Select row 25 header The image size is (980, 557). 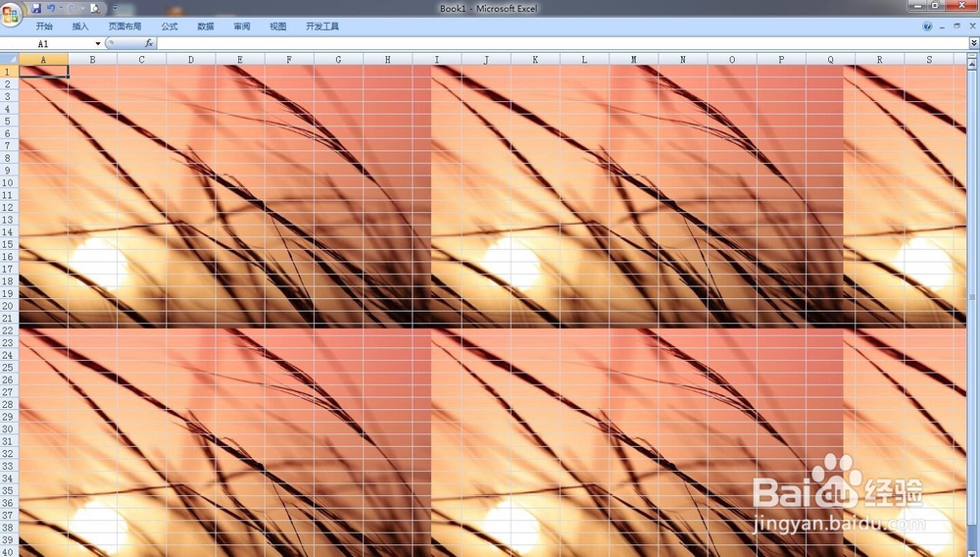(9, 368)
